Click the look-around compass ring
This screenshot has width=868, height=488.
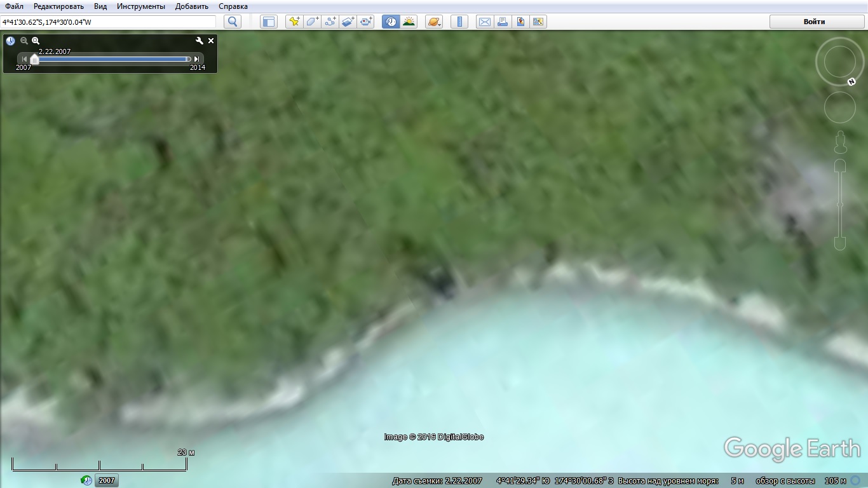click(x=839, y=61)
